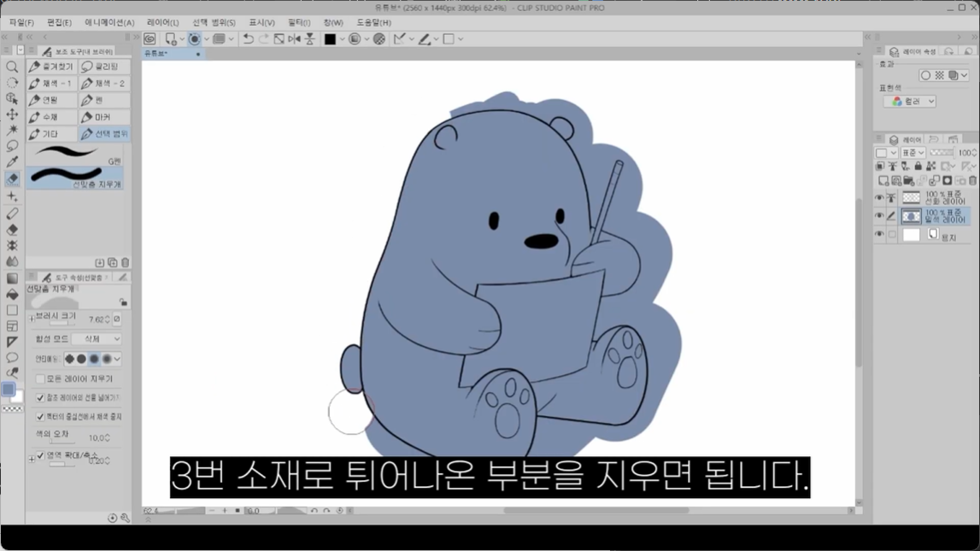This screenshot has height=551, width=980.
Task: Select the Balloon text tool
Action: 12,357
